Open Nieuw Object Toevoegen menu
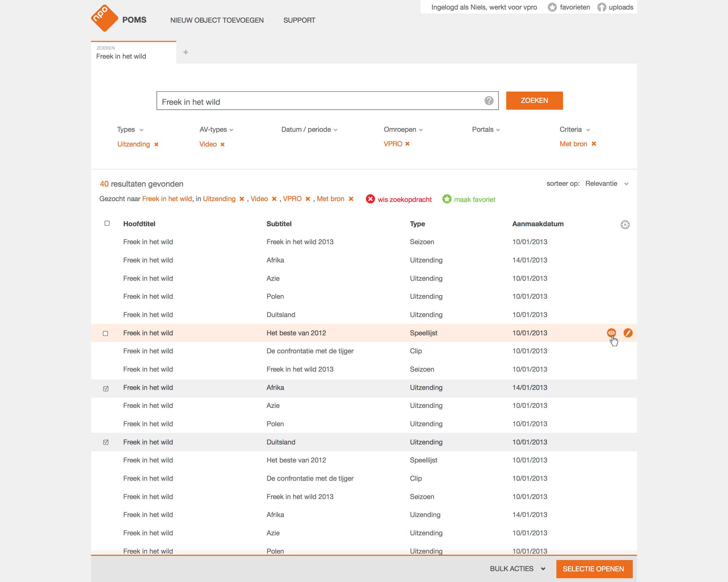This screenshot has height=582, width=728. (x=217, y=20)
